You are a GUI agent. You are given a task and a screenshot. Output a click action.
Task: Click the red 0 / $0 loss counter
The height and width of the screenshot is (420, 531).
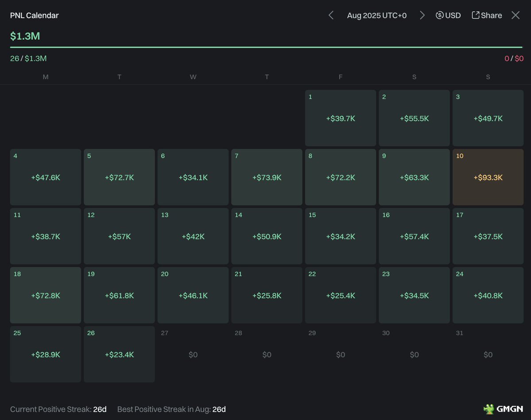click(514, 58)
